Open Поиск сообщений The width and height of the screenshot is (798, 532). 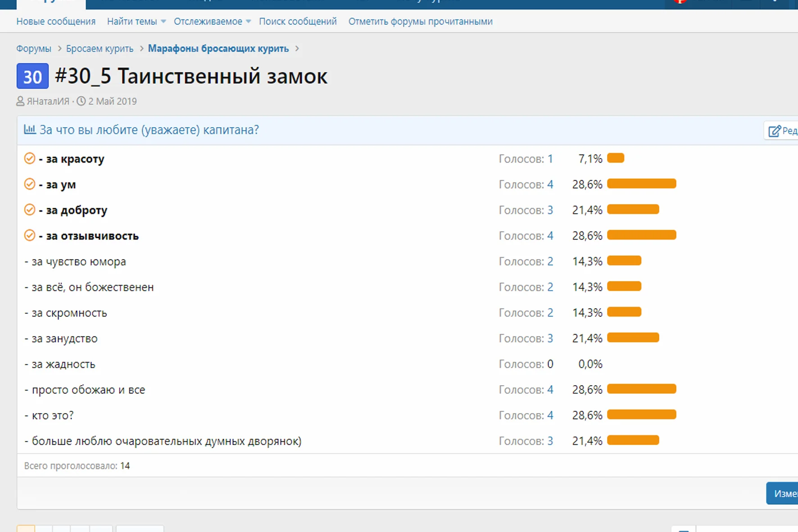[298, 22]
